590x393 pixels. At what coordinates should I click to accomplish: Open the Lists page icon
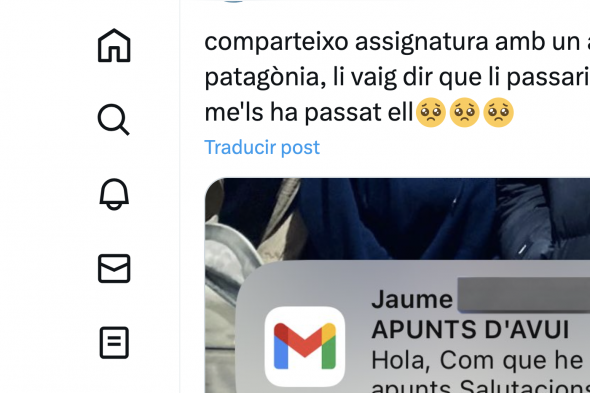114,343
